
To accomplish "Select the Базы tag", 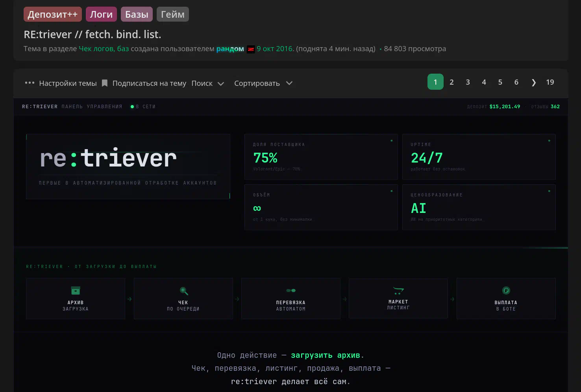I will pyautogui.click(x=137, y=15).
